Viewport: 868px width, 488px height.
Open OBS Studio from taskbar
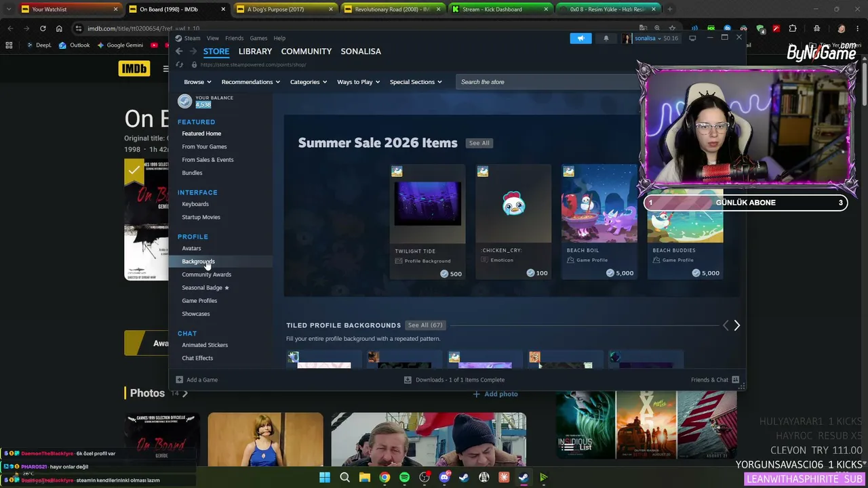click(x=425, y=477)
